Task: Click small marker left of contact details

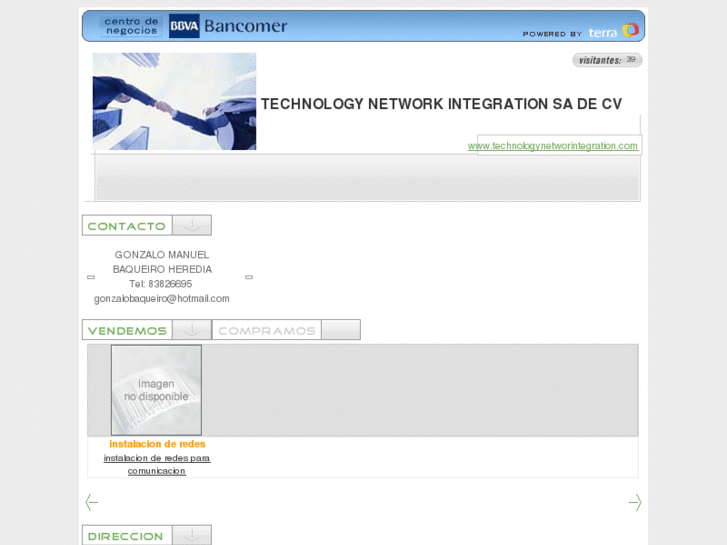Action: tap(91, 277)
